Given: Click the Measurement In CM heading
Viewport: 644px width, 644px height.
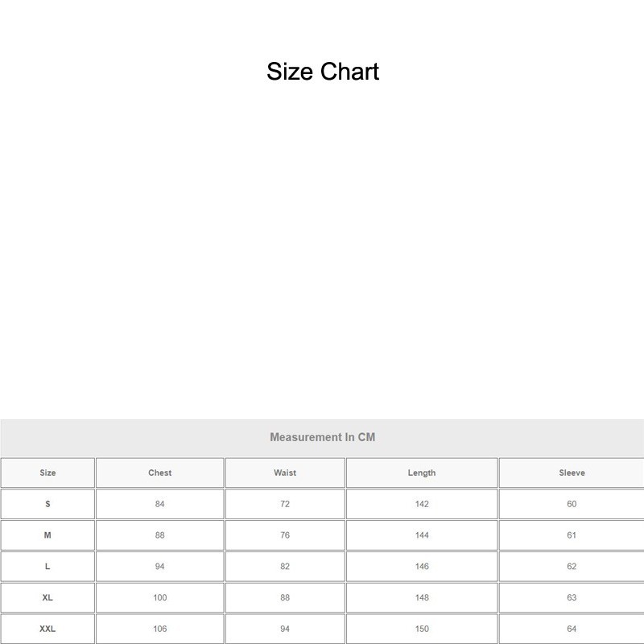Looking at the screenshot, I should coord(322,438).
